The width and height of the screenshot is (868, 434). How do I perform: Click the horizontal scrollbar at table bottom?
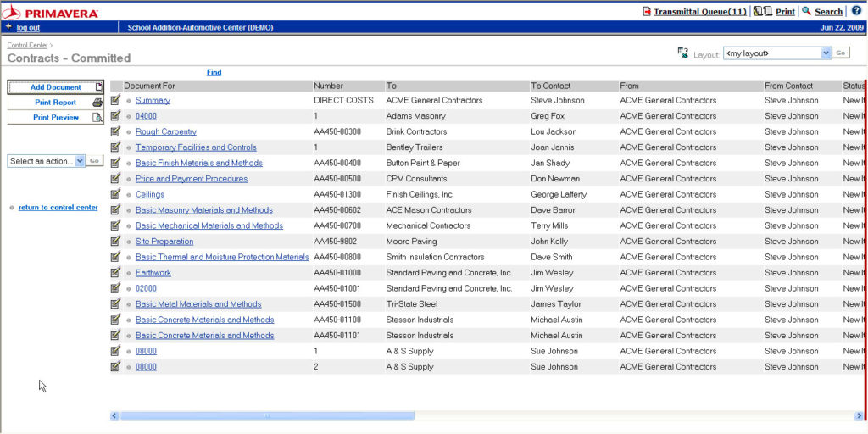pyautogui.click(x=267, y=416)
